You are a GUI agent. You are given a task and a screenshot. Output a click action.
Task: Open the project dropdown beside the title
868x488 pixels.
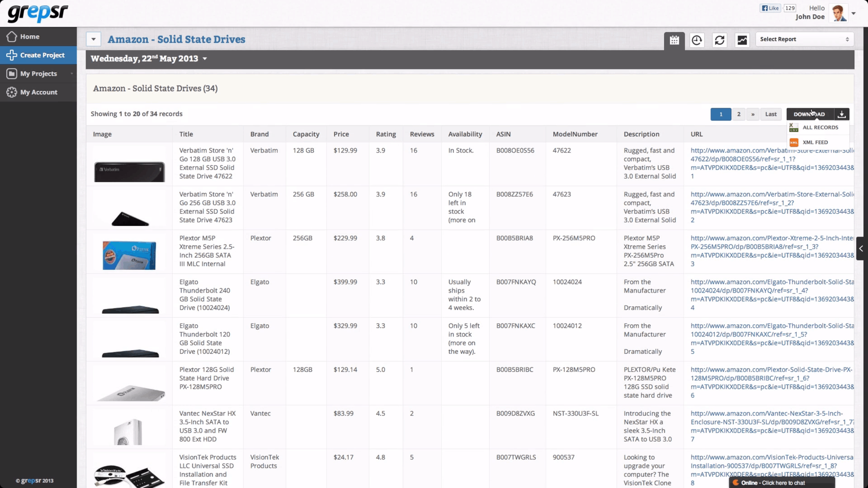point(94,39)
